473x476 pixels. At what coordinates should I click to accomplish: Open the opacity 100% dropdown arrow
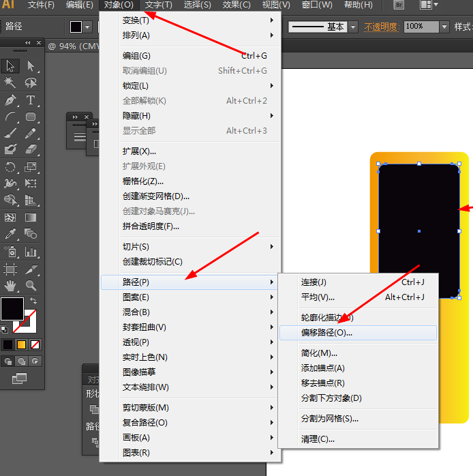(444, 27)
